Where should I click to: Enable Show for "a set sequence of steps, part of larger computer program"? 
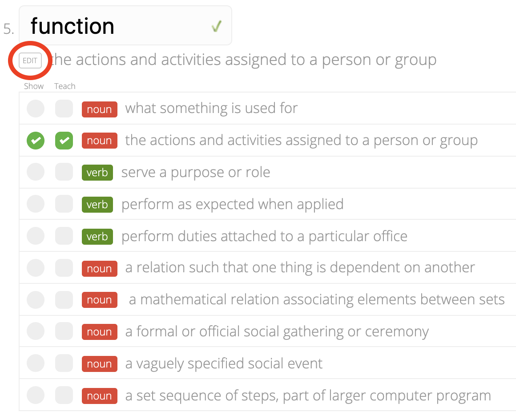(35, 396)
